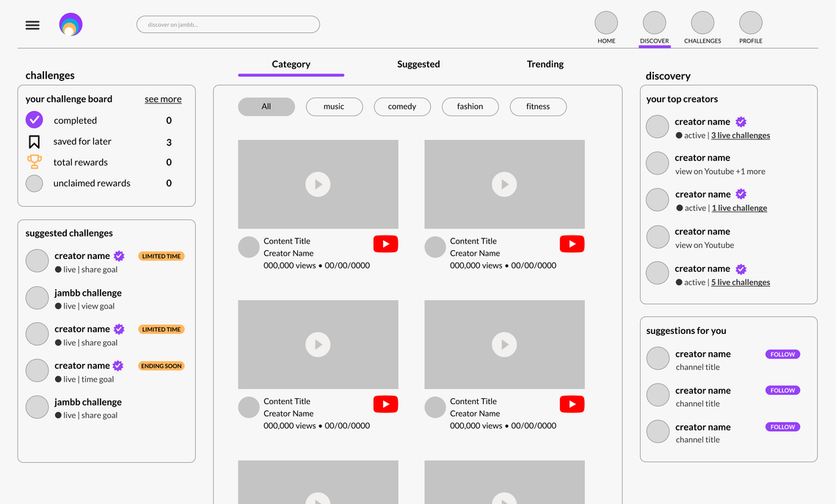Open the Profile navigation icon
Viewport: 836px width, 504px height.
pyautogui.click(x=751, y=23)
